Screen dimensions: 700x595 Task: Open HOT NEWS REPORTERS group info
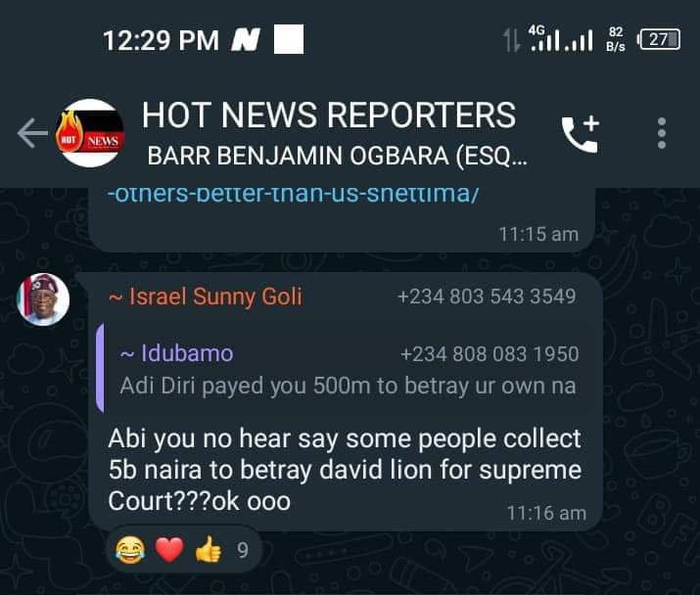329,115
